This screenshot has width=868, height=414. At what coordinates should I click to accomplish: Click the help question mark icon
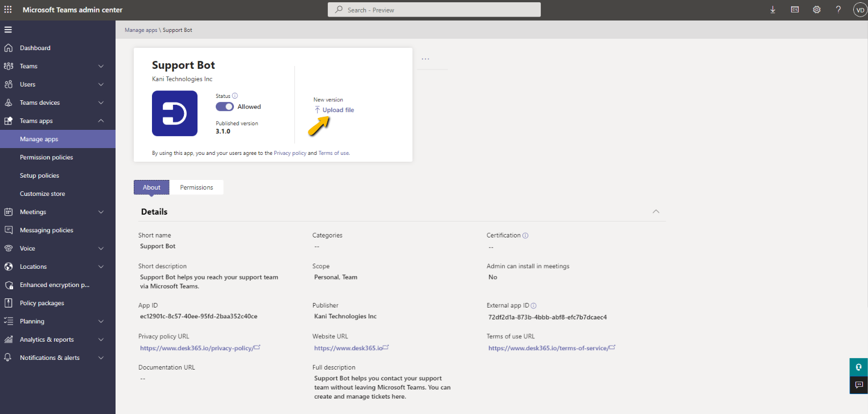pos(838,9)
